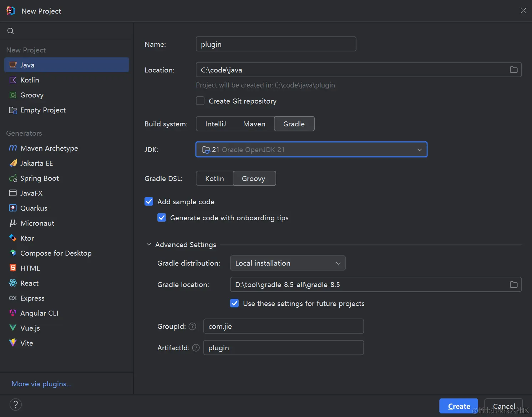
Task: Click the search magnifier icon in sidebar
Action: pyautogui.click(x=11, y=31)
